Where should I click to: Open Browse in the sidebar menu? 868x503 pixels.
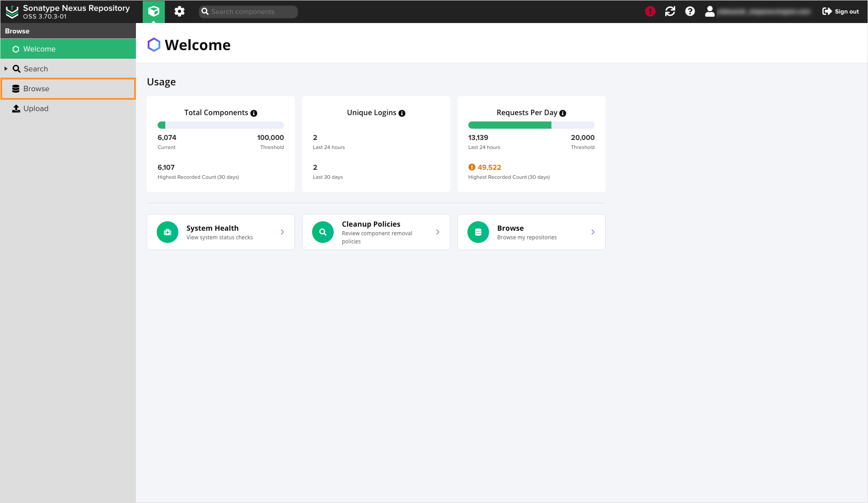point(36,88)
